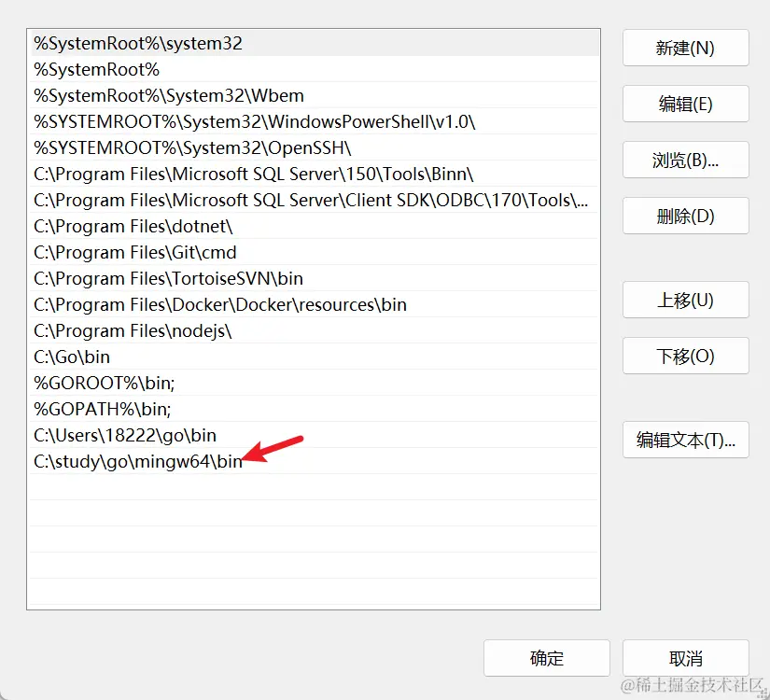Select the TortoiseSVN\bin path entry
Screen dimensions: 770x700
pos(315,278)
